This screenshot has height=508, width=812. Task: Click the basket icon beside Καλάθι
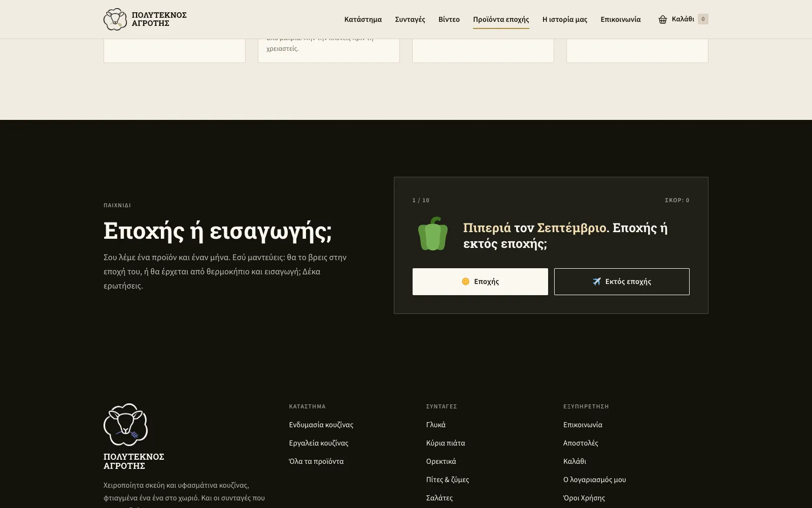(662, 19)
